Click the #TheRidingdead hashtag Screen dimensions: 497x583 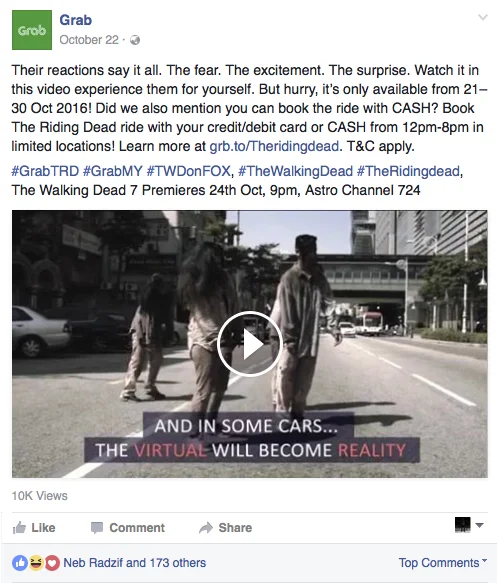pyautogui.click(x=408, y=171)
